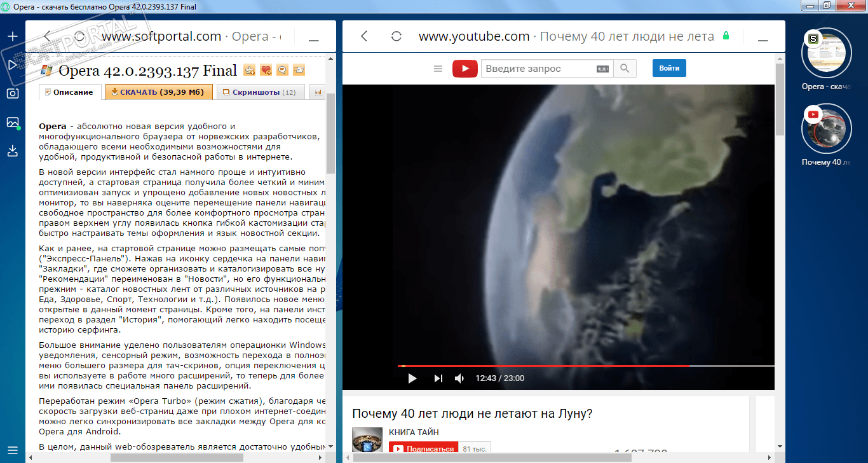Open the Скриншоты (12) tab

tap(261, 92)
